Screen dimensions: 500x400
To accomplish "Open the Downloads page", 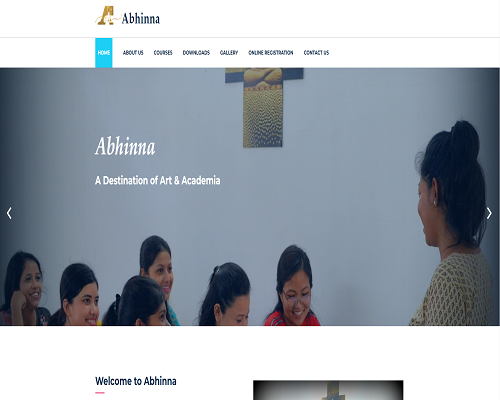I will click(x=196, y=53).
